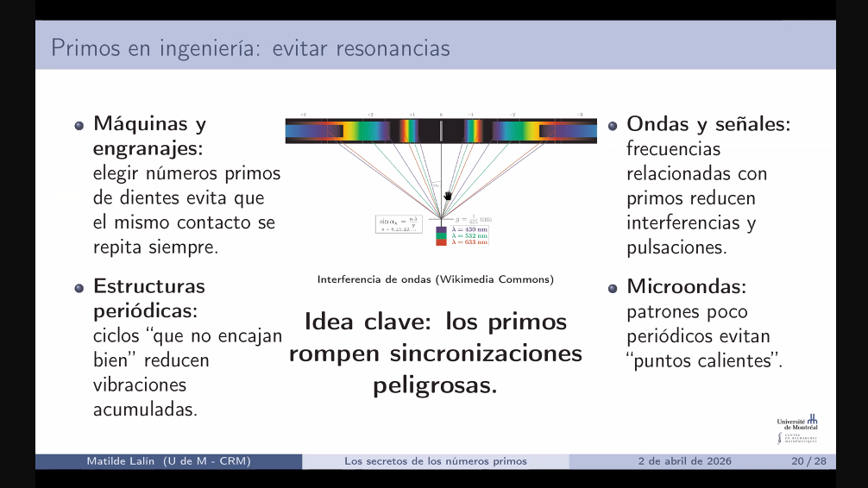Image resolution: width=868 pixels, height=488 pixels.
Task: Click the Microondas heading text
Action: [x=686, y=286]
